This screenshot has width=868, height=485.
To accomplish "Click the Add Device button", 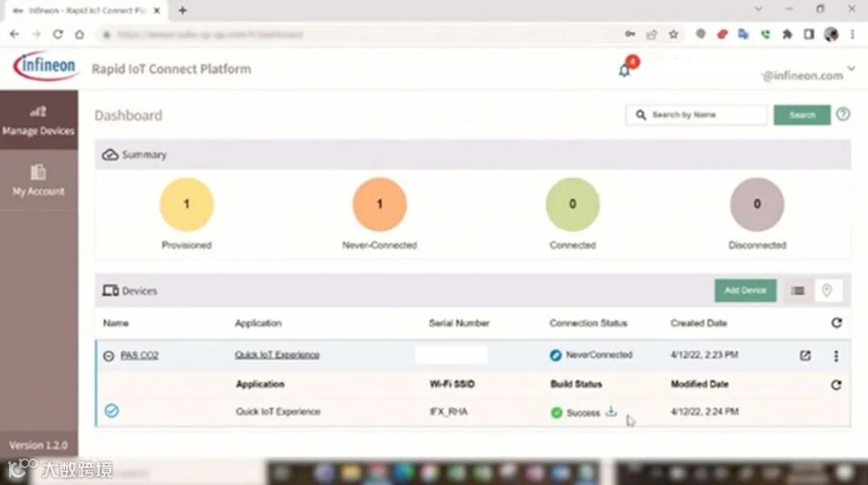I will tap(745, 291).
